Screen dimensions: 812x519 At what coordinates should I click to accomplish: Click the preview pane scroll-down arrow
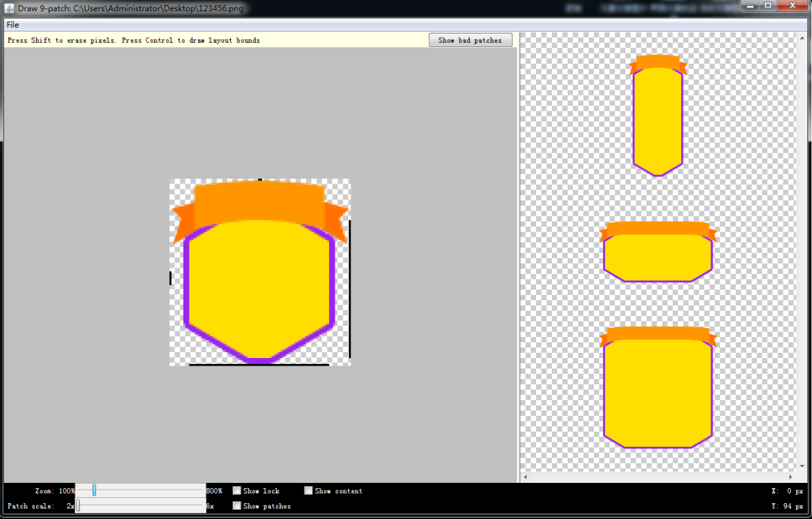(802, 466)
